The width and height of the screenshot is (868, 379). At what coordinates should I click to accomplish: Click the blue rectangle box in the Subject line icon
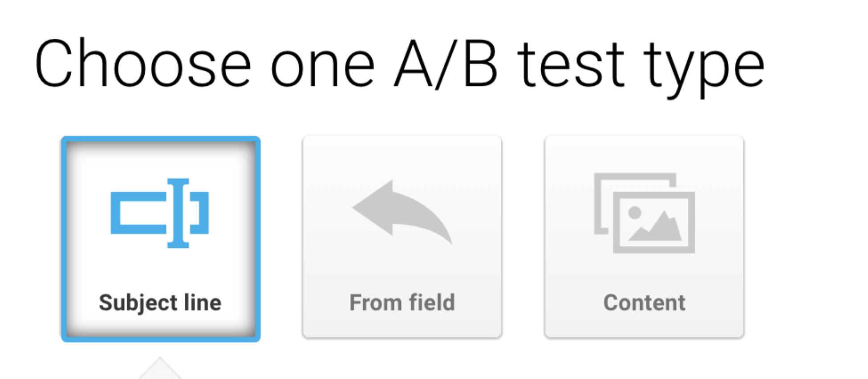[x=138, y=213]
